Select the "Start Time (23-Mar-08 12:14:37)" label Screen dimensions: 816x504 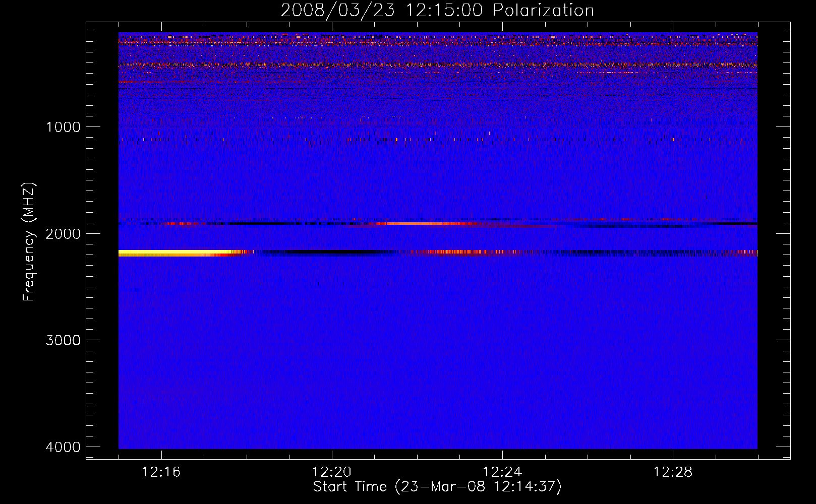coord(437,487)
